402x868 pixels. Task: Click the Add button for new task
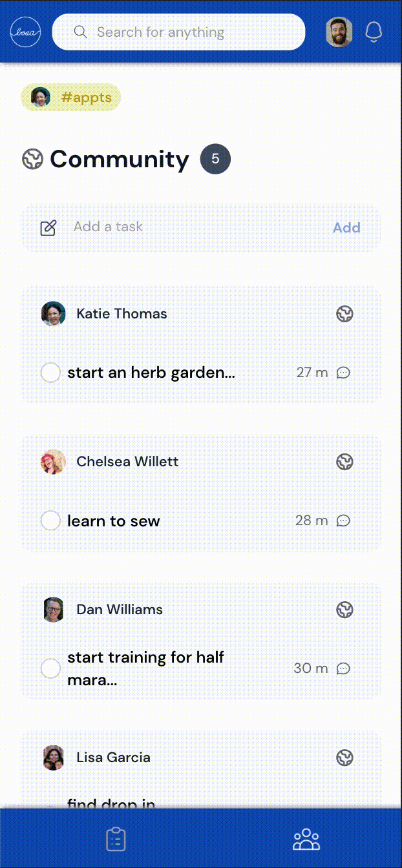click(346, 228)
